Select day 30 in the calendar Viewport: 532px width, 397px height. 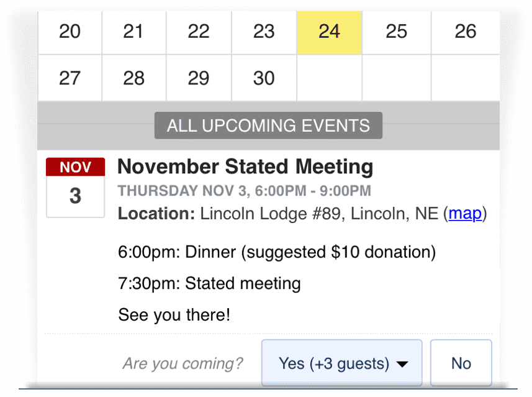pyautogui.click(x=264, y=78)
